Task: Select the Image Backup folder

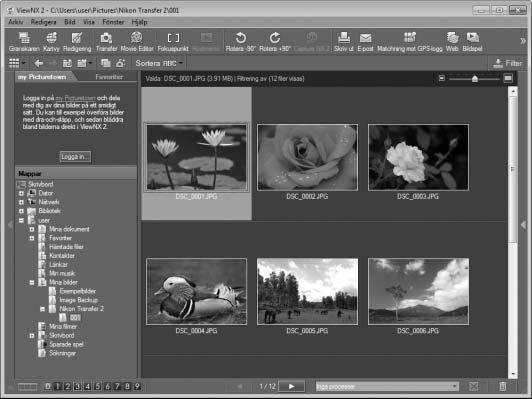Action: tap(79, 300)
